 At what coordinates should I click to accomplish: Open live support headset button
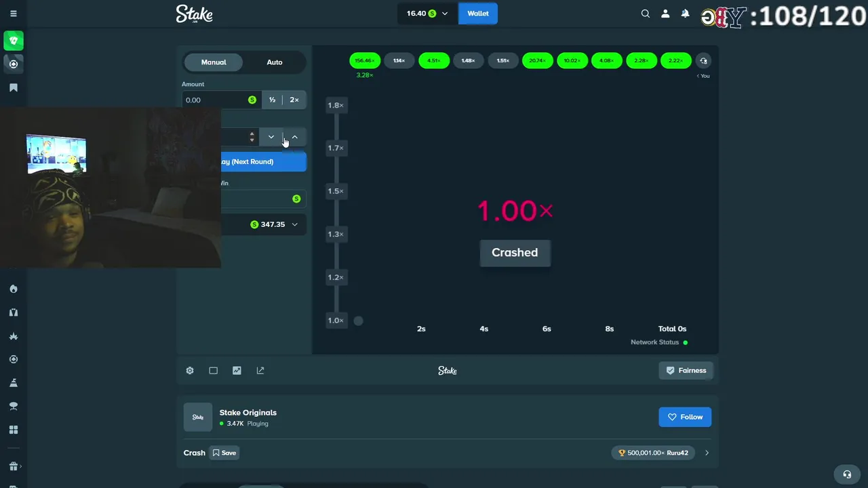(x=846, y=474)
